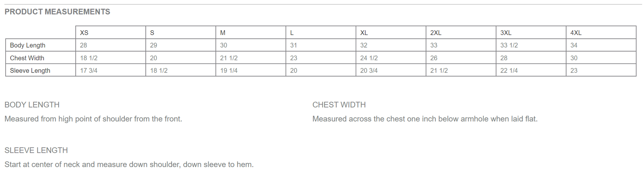Image resolution: width=644 pixels, height=192 pixels.
Task: Select the 2XL column header
Action: (x=436, y=33)
